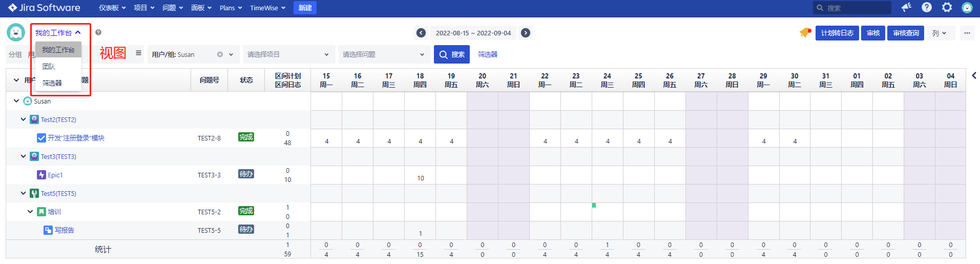Click the green marker on the 24th
The width and height of the screenshot is (980, 264).
(594, 206)
